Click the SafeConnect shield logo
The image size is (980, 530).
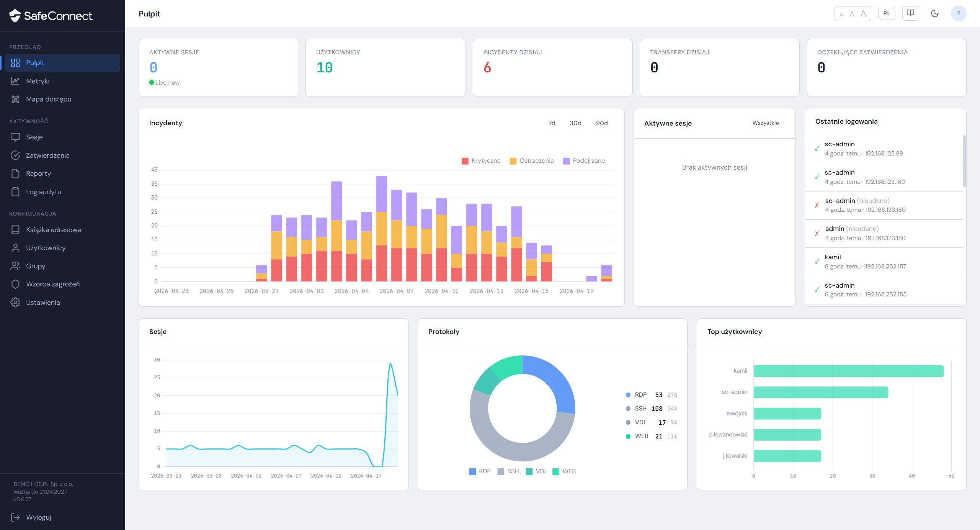15,16
